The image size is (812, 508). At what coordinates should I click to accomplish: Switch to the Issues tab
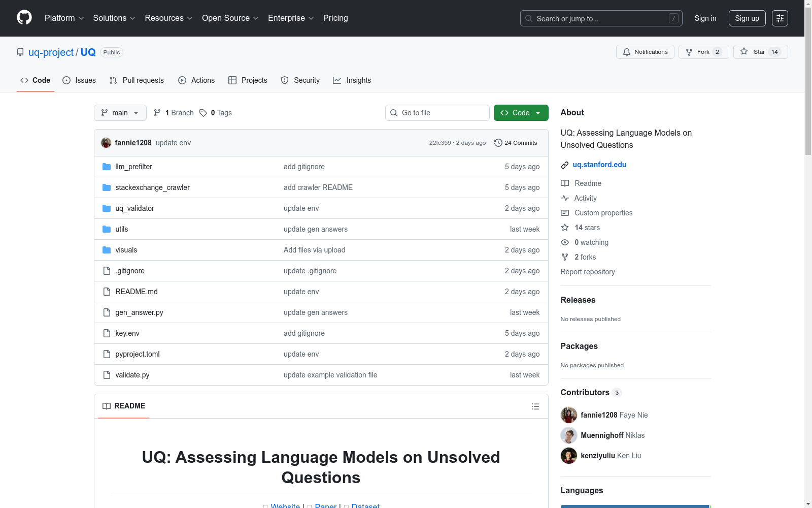click(79, 80)
